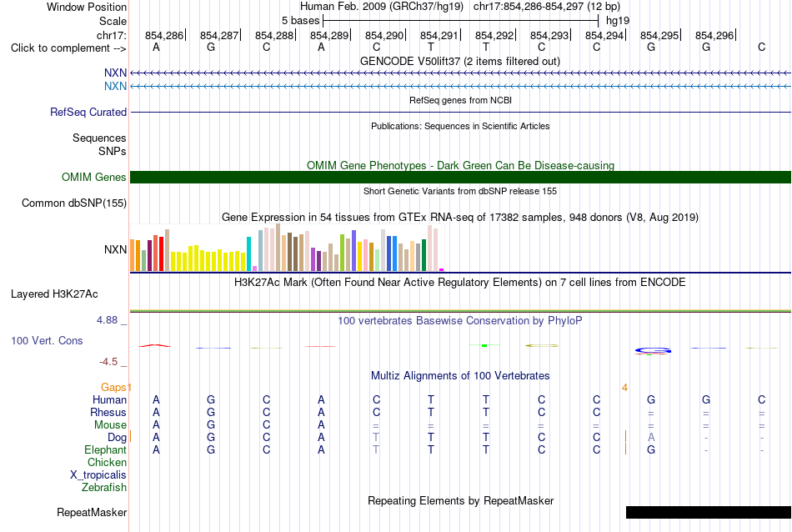Viewport: 792px width, 532px height.
Task: Click the NXN label beside GTEx chart
Action: pos(115,249)
